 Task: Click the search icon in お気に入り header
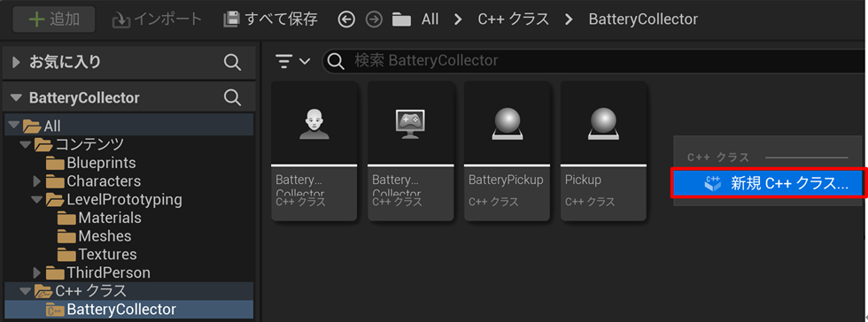[x=232, y=62]
